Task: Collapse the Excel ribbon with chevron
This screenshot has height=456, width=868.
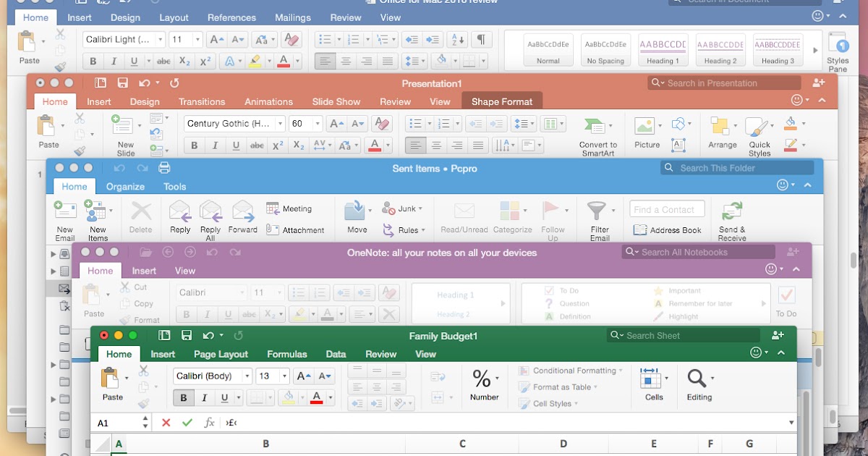Action: pyautogui.click(x=780, y=352)
